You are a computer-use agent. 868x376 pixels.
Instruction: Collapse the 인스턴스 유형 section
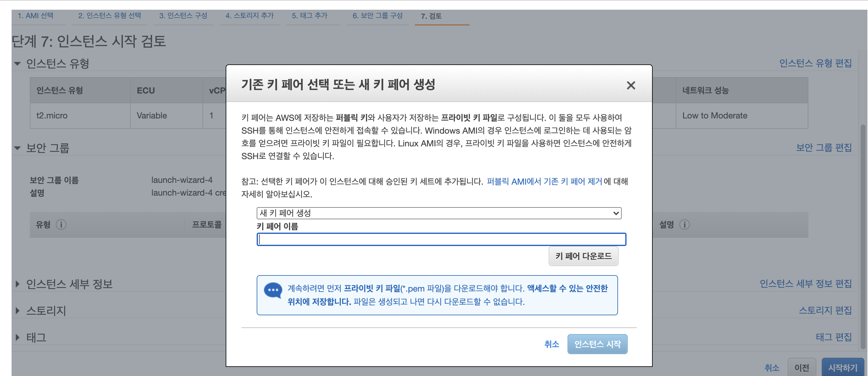(18, 63)
